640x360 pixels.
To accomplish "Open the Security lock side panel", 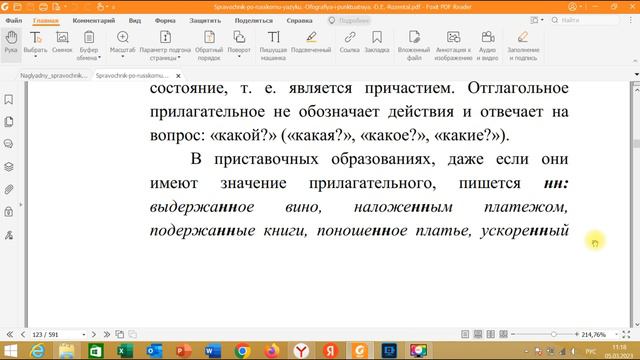I will coord(9,212).
